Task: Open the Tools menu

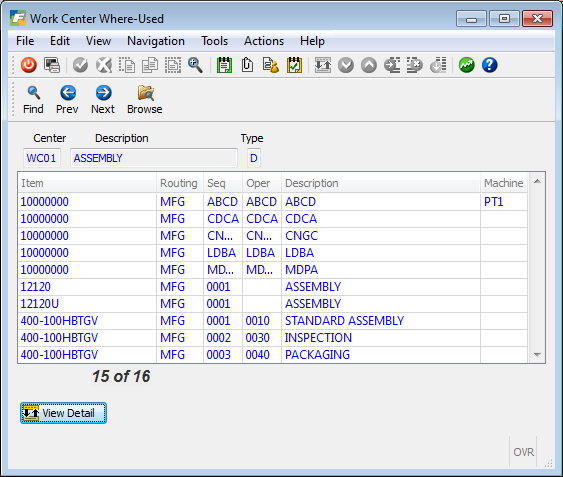Action: [214, 41]
